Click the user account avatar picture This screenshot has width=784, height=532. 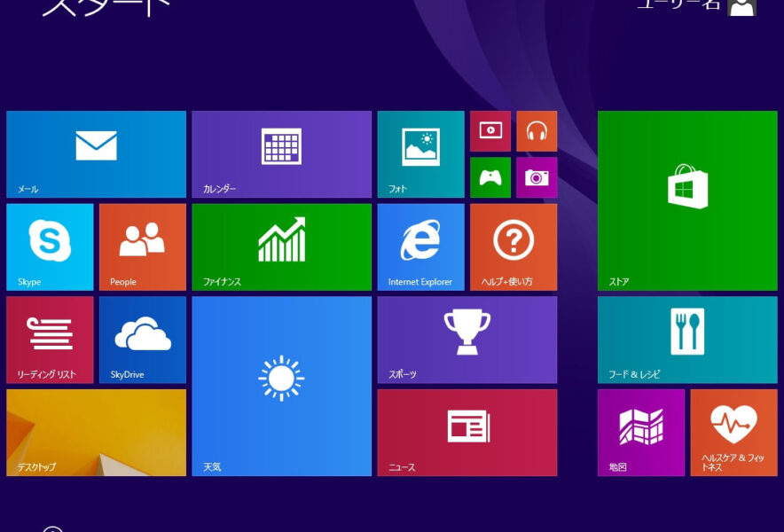(742, 7)
